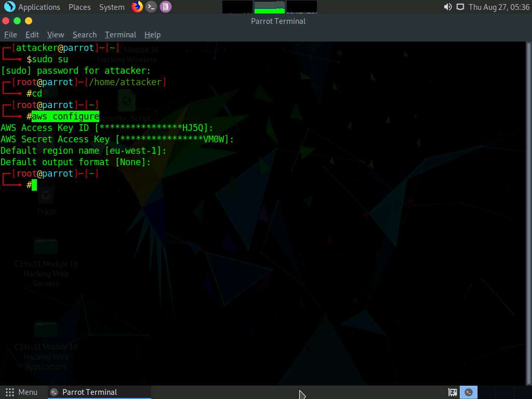Open the terminal launcher in the top panel
This screenshot has width=532, height=399.
coord(151,7)
